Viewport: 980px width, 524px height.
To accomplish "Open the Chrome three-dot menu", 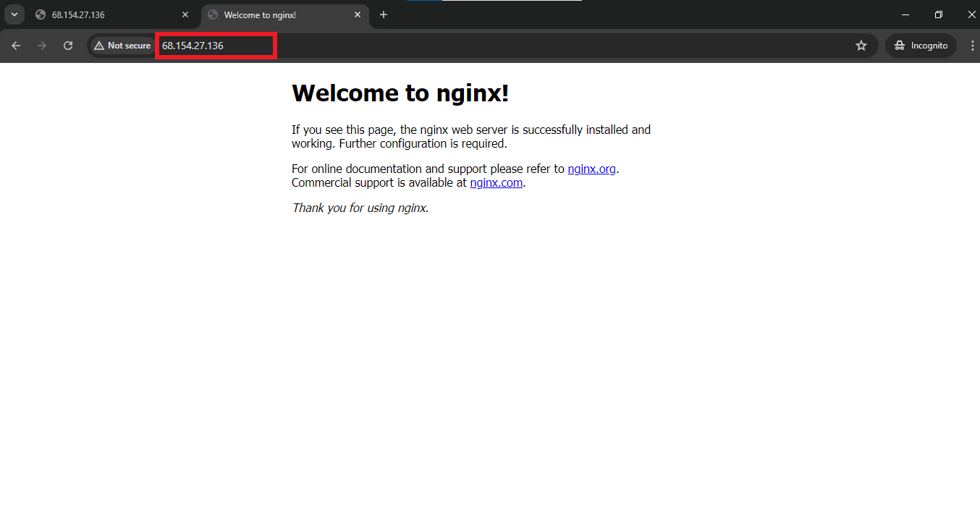I will (x=972, y=46).
